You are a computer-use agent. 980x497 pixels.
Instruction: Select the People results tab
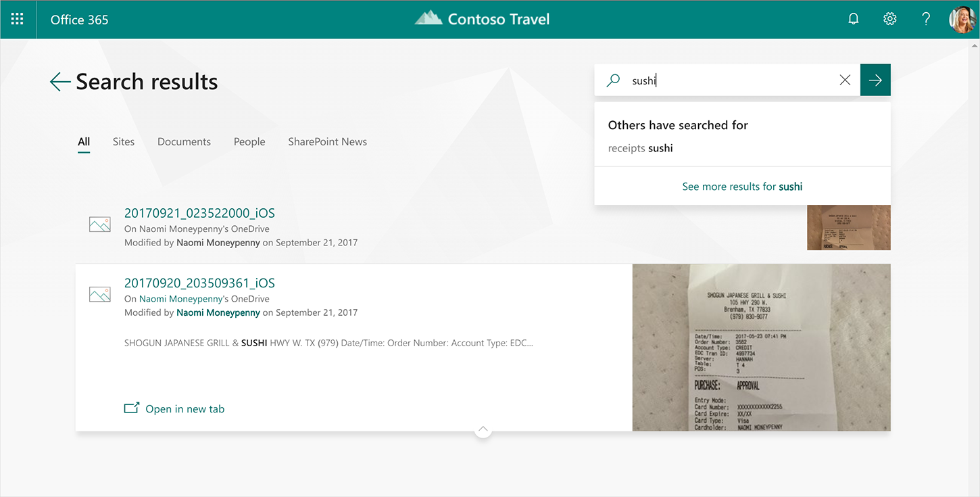point(249,141)
